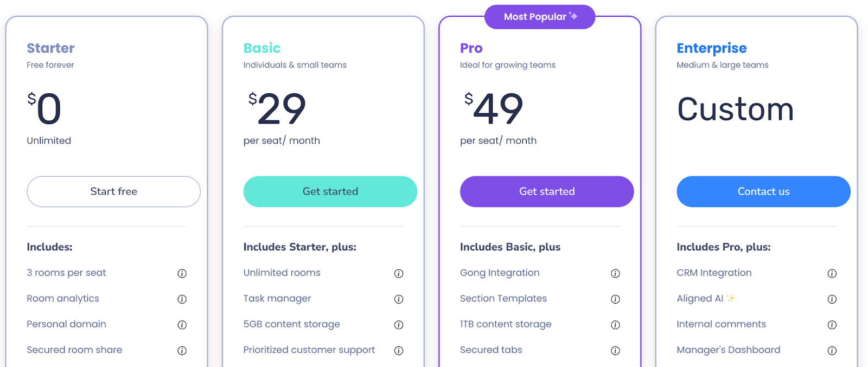Image resolution: width=868 pixels, height=367 pixels.
Task: Click info icon next to 3 rooms per seat
Action: point(182,273)
